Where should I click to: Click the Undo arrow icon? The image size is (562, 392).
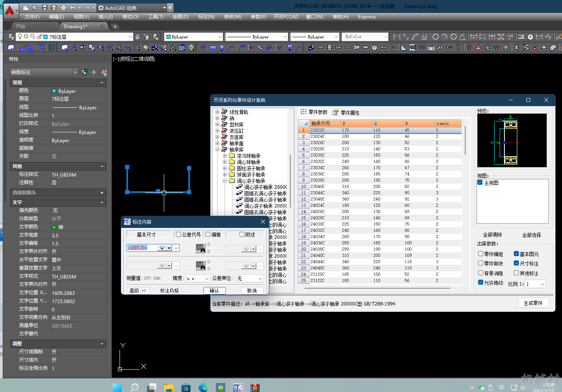tap(73, 8)
